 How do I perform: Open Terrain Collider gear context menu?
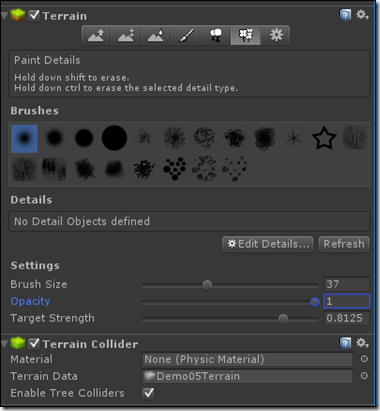coord(362,343)
